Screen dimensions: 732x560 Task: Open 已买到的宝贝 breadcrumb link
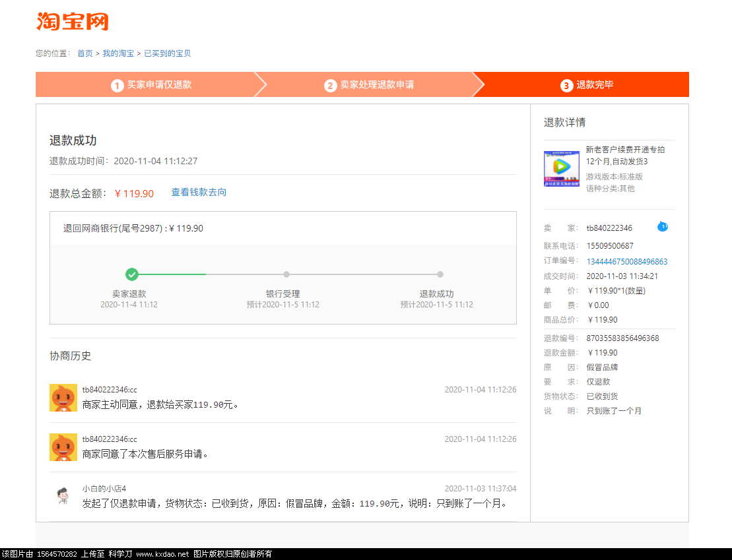167,53
